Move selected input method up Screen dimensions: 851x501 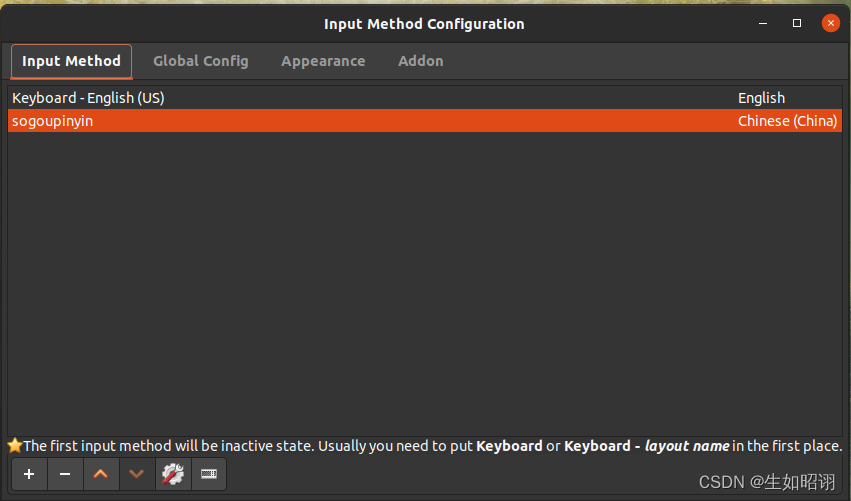tap(101, 474)
